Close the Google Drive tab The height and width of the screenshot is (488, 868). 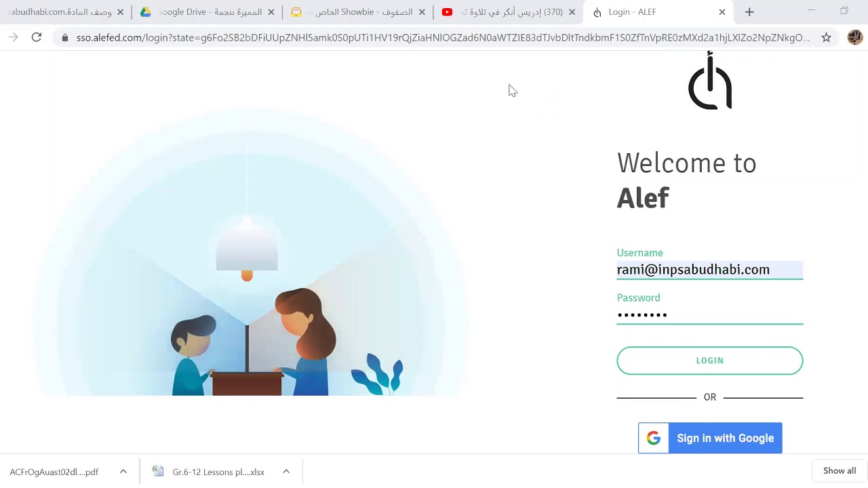(x=271, y=12)
